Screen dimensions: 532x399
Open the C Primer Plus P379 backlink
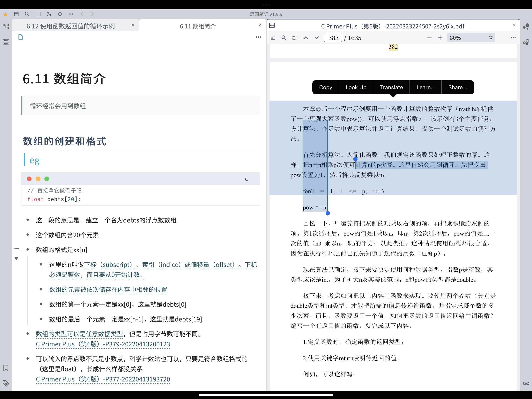[103, 344]
